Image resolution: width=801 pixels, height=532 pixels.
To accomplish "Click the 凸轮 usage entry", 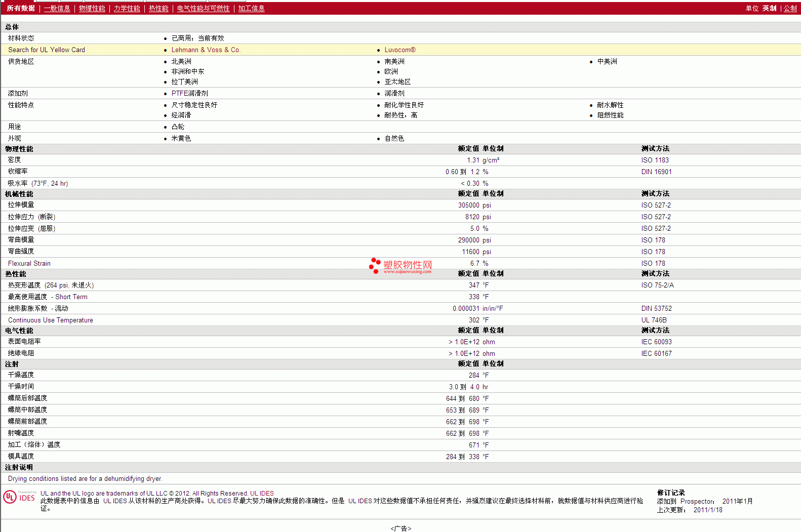I will click(x=178, y=127).
